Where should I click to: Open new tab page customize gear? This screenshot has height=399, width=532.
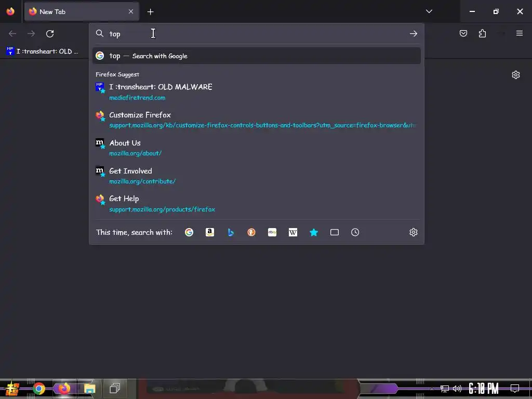coord(516,75)
